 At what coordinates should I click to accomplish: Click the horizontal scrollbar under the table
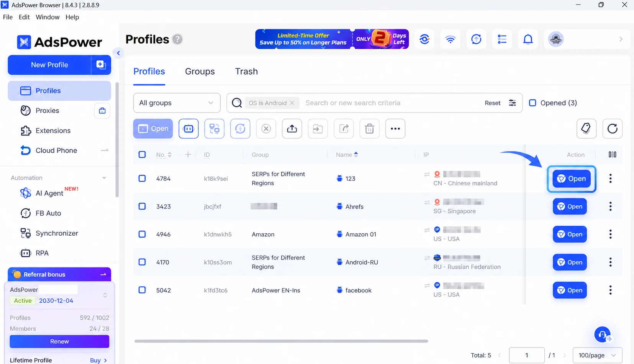[281, 341]
